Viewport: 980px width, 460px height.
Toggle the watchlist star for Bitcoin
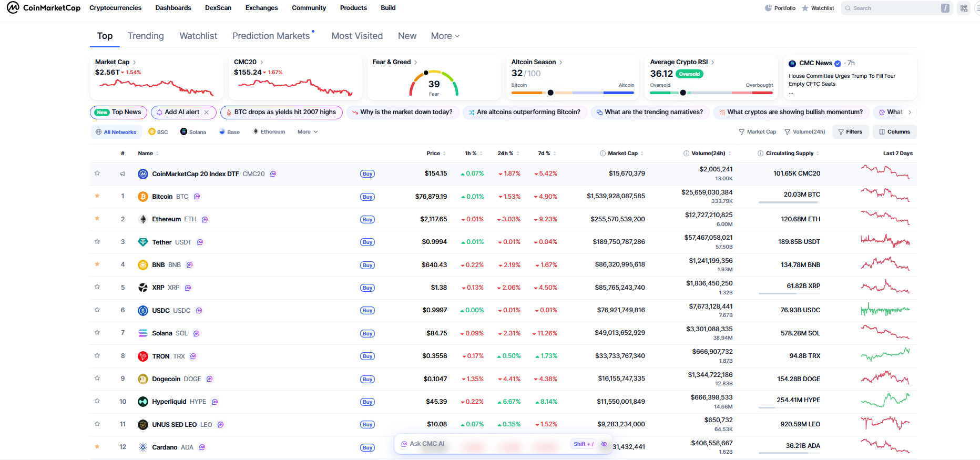pos(97,196)
